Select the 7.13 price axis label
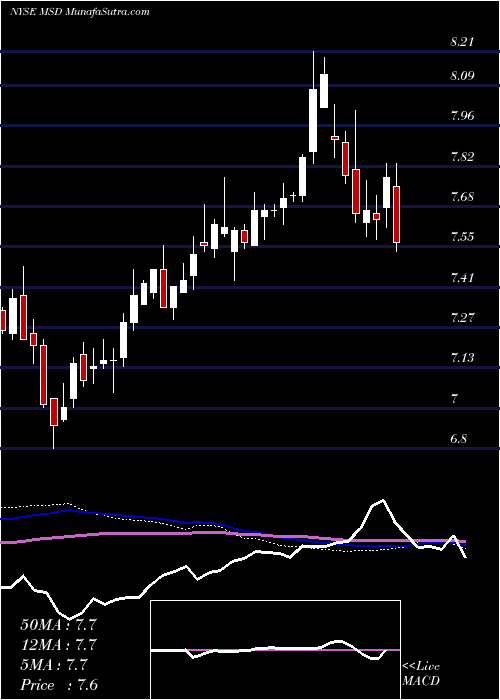 click(x=462, y=358)
